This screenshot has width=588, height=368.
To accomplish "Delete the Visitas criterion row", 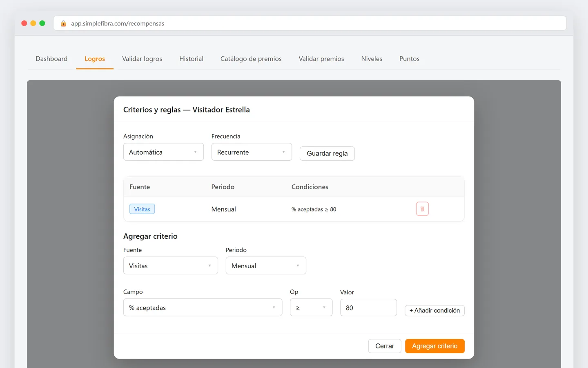I will coord(422,209).
